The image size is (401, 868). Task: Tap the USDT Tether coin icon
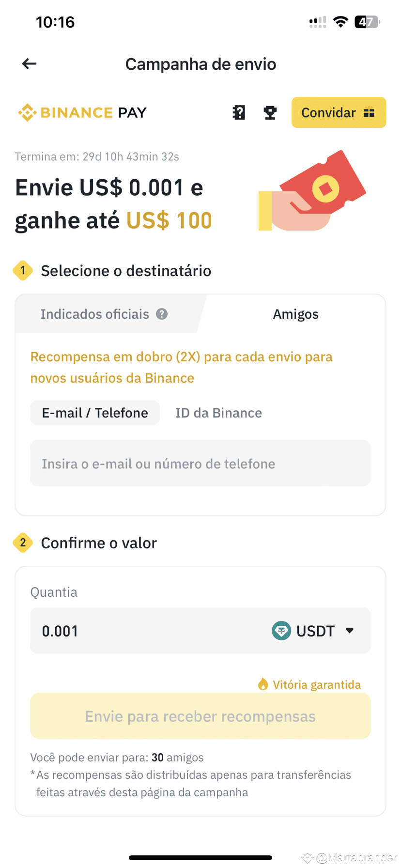[x=281, y=631]
